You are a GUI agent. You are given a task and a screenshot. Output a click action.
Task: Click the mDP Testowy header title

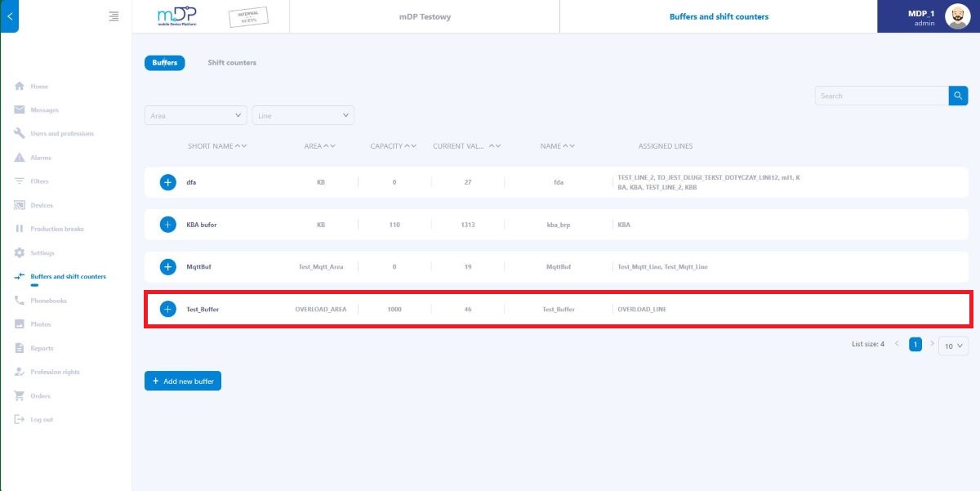tap(425, 16)
